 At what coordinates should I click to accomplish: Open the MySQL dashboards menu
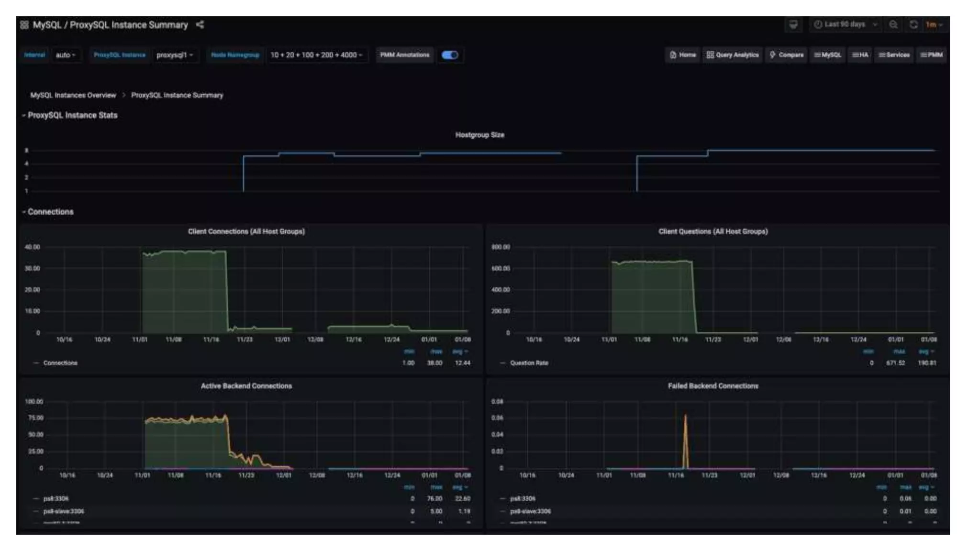pyautogui.click(x=828, y=55)
